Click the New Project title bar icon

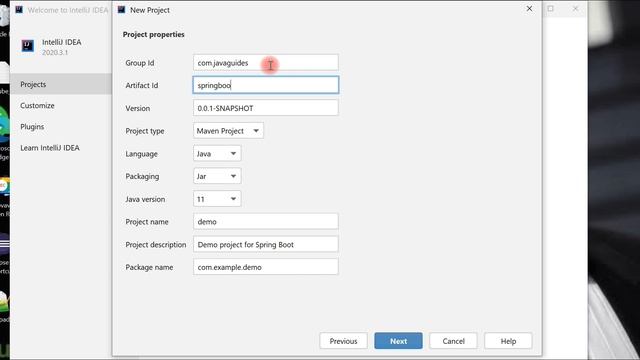(x=122, y=9)
